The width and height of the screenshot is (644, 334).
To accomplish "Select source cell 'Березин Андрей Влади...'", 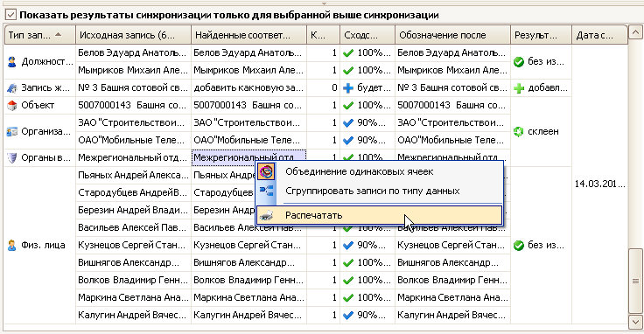I will click(134, 210).
